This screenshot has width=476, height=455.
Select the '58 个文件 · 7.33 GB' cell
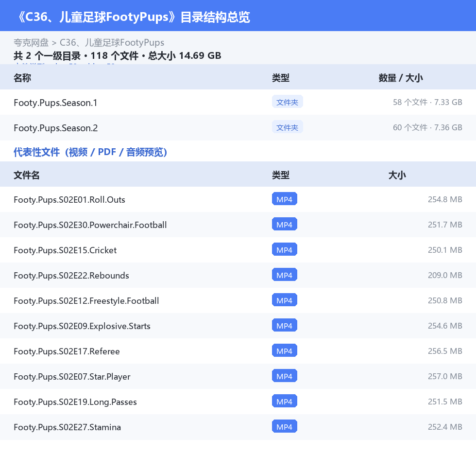[427, 102]
